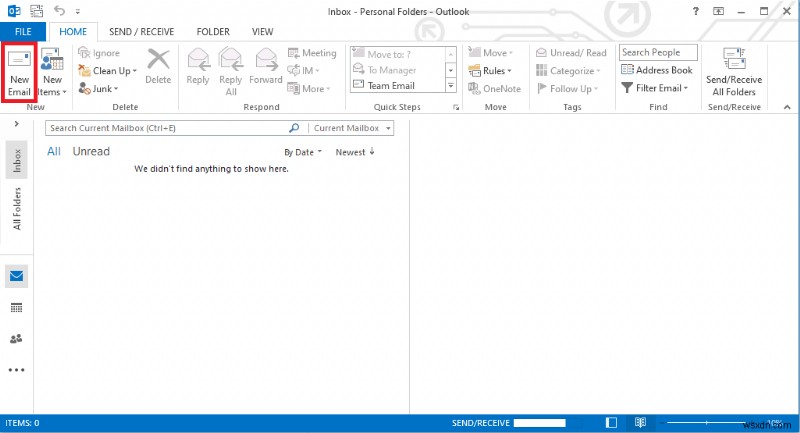Open the Current Mailbox scope dropdown
800x433 pixels.
click(x=352, y=128)
